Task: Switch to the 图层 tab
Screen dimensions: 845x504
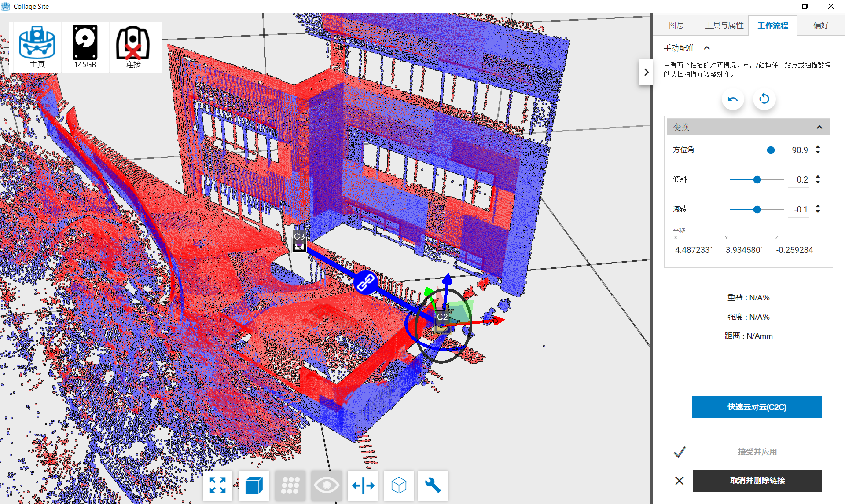Action: click(676, 26)
